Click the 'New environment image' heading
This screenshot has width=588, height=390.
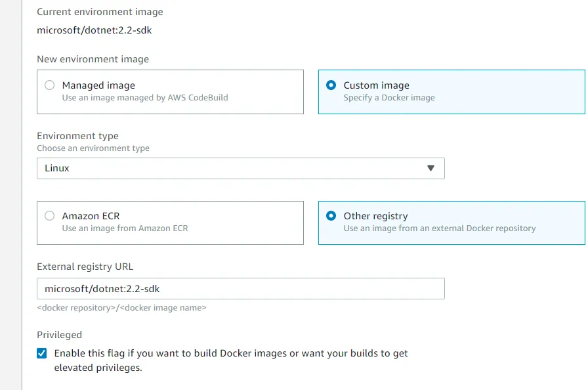pyautogui.click(x=93, y=59)
